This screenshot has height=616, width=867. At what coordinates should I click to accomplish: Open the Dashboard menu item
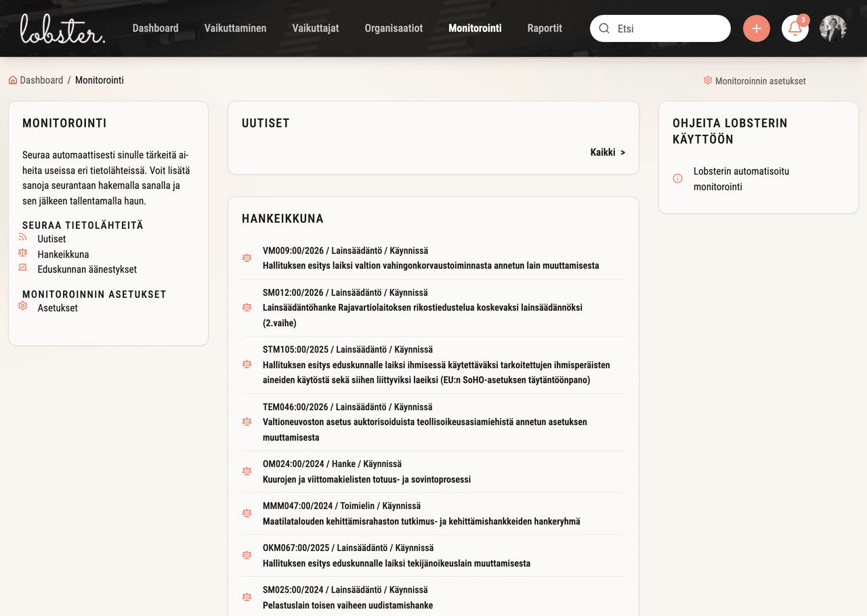point(155,28)
